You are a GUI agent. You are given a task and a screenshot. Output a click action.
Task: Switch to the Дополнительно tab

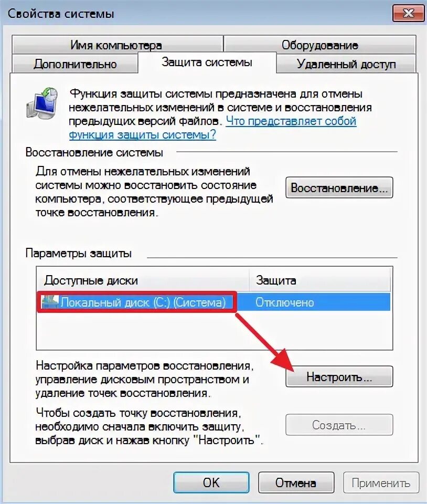tap(75, 64)
